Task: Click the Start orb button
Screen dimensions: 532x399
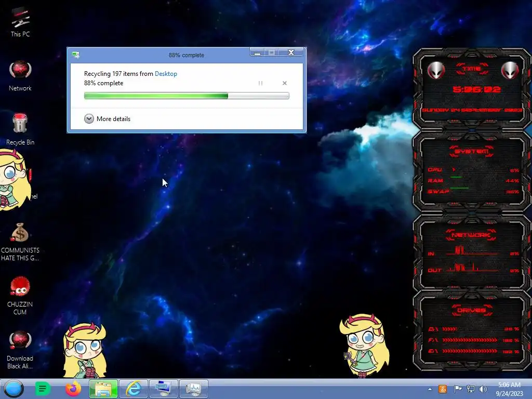Action: pos(14,389)
